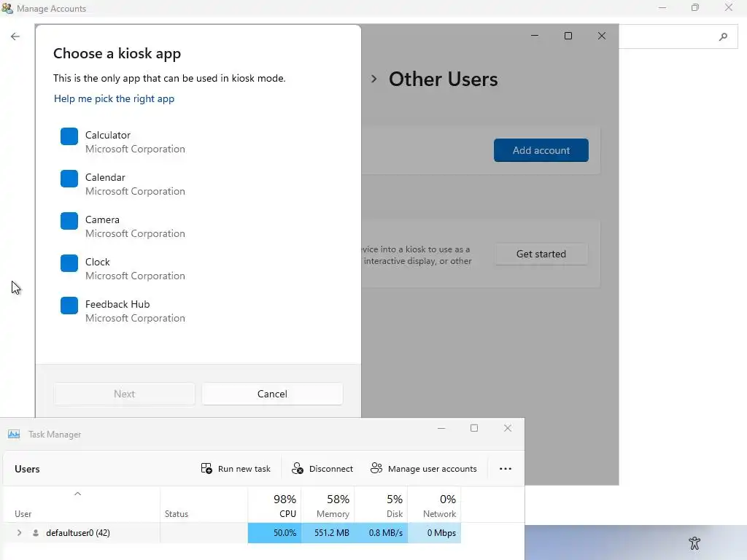Screen dimensions: 747x560
Task: Minimize the Task Manager window
Action: (441, 428)
